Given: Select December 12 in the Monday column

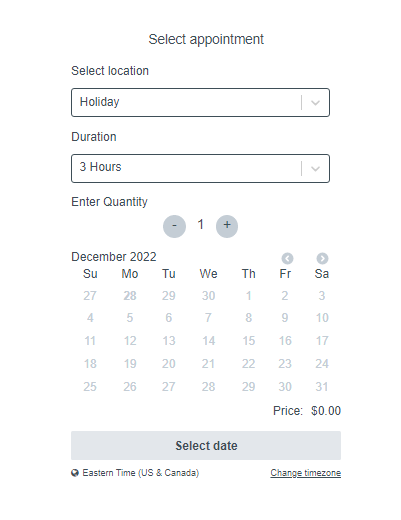Looking at the screenshot, I should point(130,341).
